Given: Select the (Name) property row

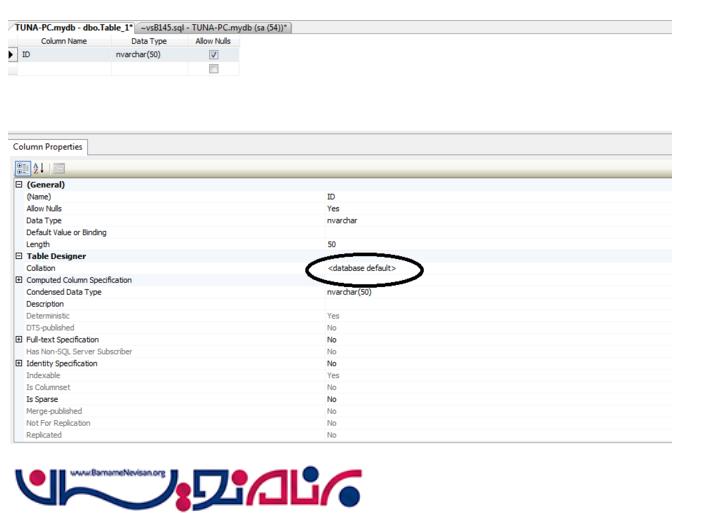Looking at the screenshot, I should pyautogui.click(x=39, y=197).
